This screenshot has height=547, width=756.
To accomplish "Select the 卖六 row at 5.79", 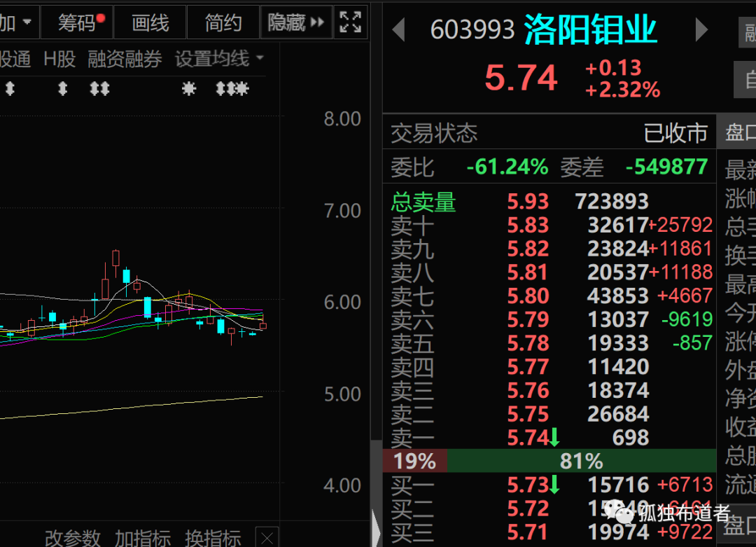I will tap(551, 319).
